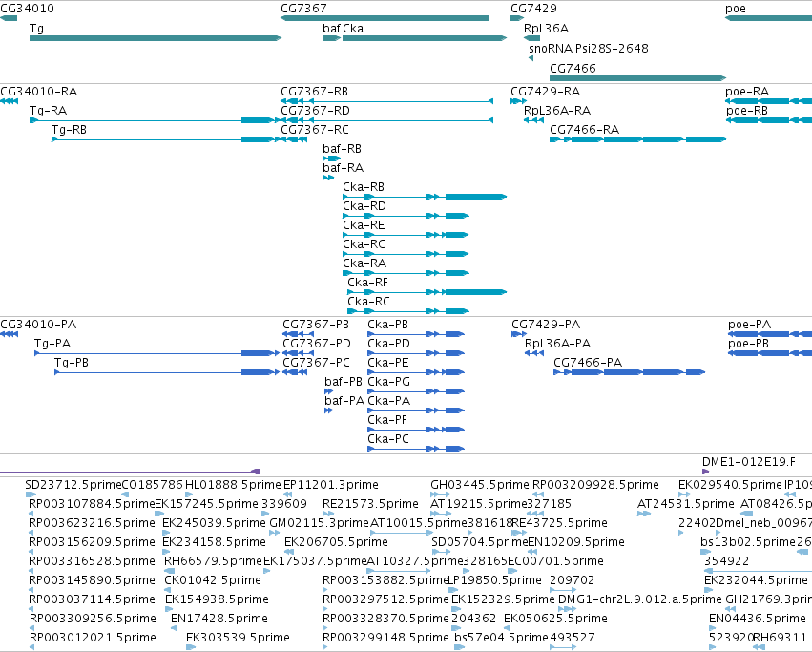Click the baf-PB protein label

[344, 382]
